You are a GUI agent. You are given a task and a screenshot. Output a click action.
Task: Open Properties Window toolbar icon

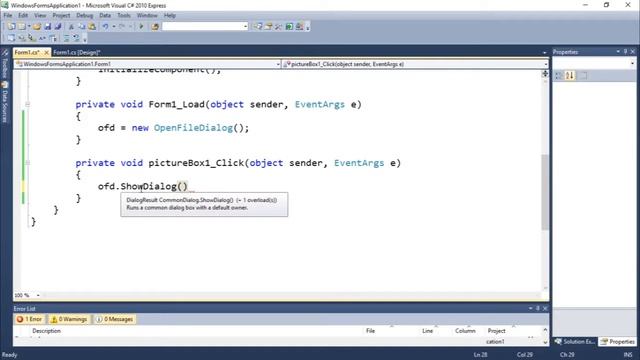(269, 27)
